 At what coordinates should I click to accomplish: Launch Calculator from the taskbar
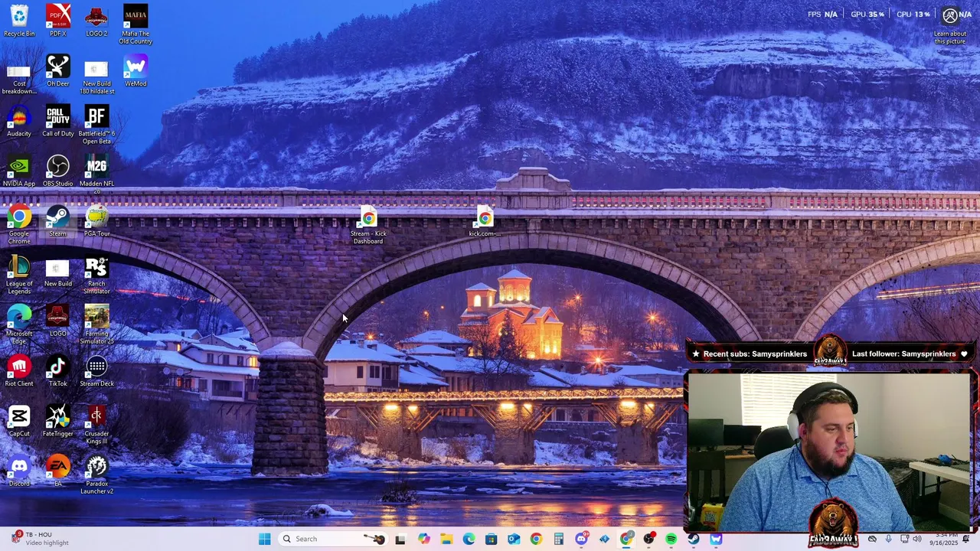(x=559, y=539)
